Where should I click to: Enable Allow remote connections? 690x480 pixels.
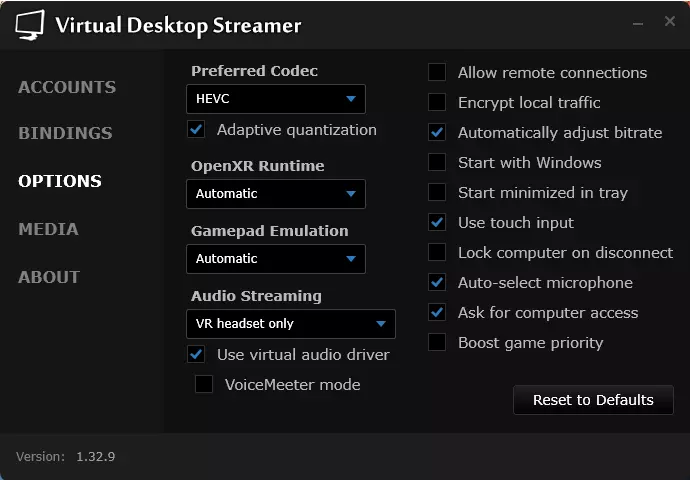point(437,72)
